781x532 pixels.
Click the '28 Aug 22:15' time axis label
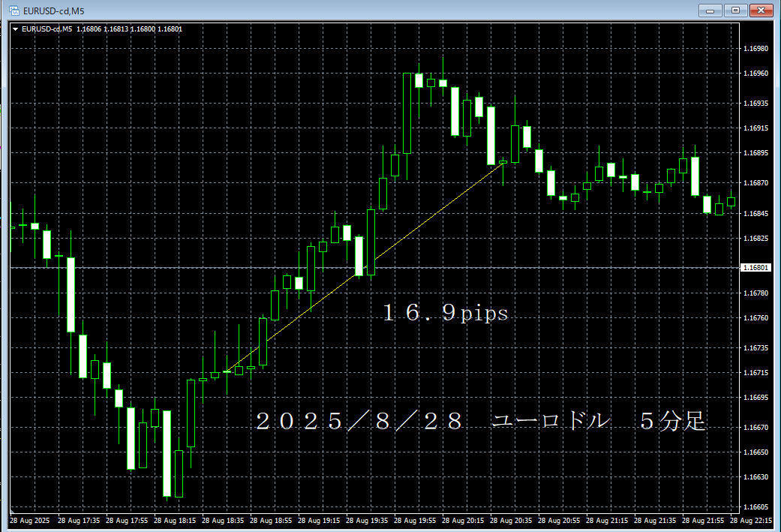coord(751,521)
